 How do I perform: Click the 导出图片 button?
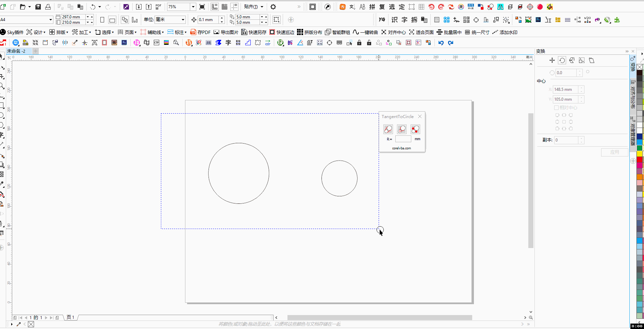[226, 32]
